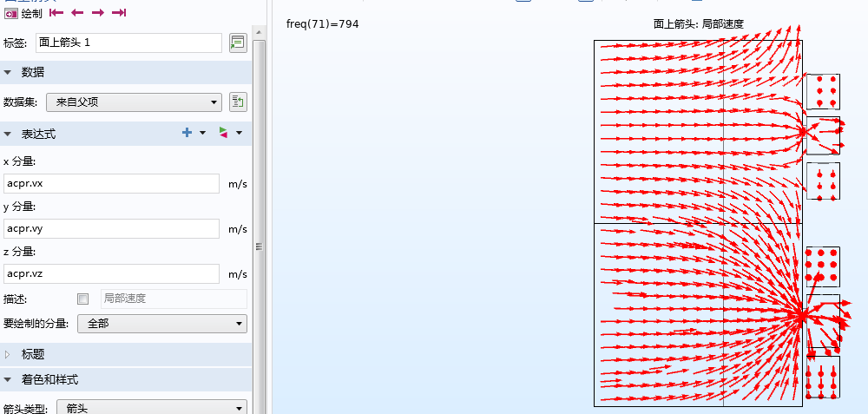Collapse the 数据 section

(x=9, y=72)
